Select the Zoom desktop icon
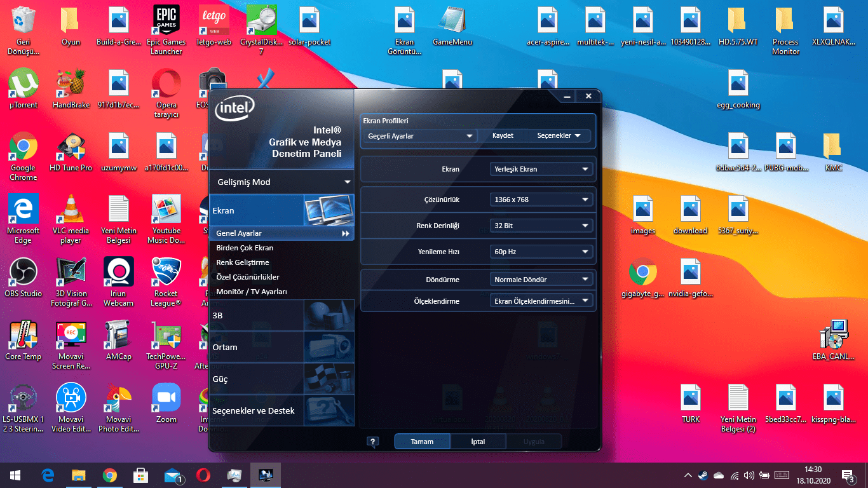 pyautogui.click(x=166, y=403)
